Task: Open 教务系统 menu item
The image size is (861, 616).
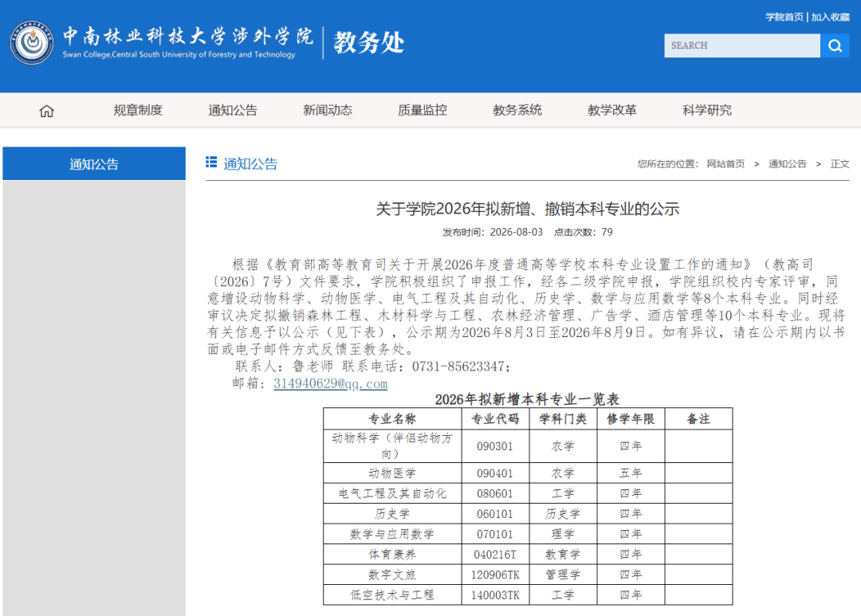Action: (x=517, y=110)
